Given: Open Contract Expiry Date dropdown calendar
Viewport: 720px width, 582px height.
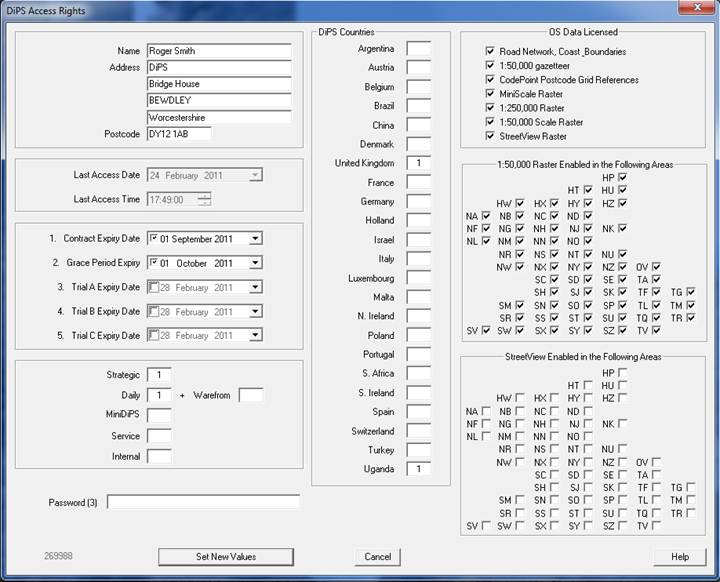Looking at the screenshot, I should coord(256,238).
